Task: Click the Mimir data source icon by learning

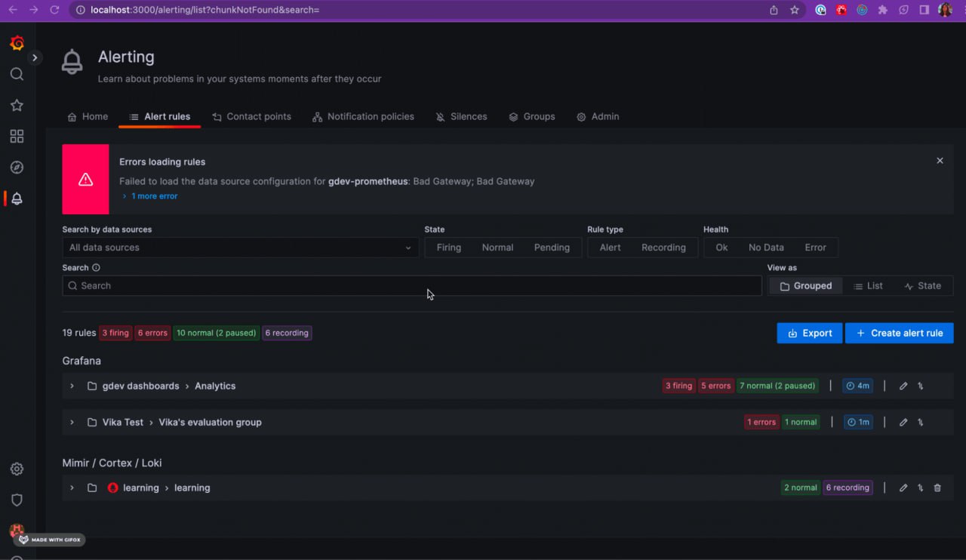Action: pyautogui.click(x=113, y=488)
